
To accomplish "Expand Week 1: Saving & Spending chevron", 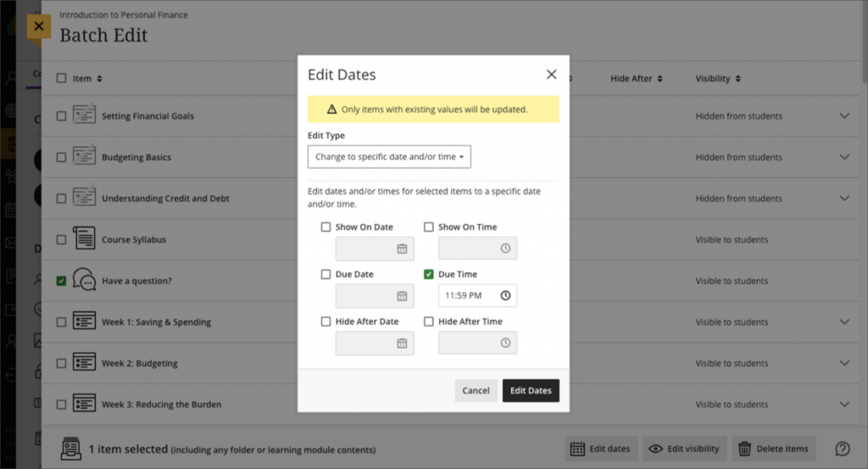I will click(x=844, y=321).
